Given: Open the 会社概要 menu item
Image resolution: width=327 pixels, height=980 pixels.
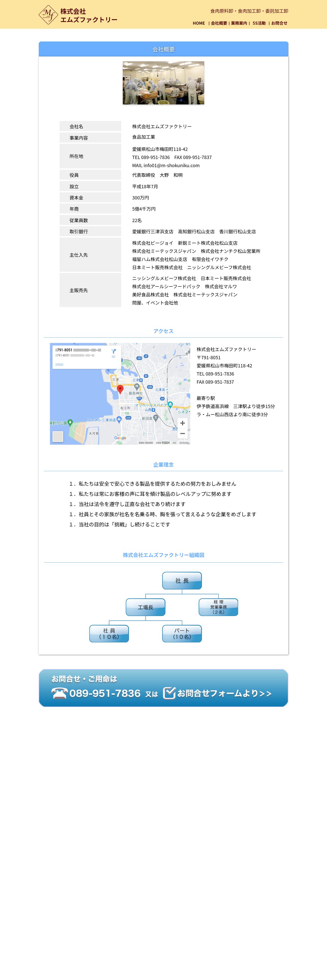Looking at the screenshot, I should [219, 23].
